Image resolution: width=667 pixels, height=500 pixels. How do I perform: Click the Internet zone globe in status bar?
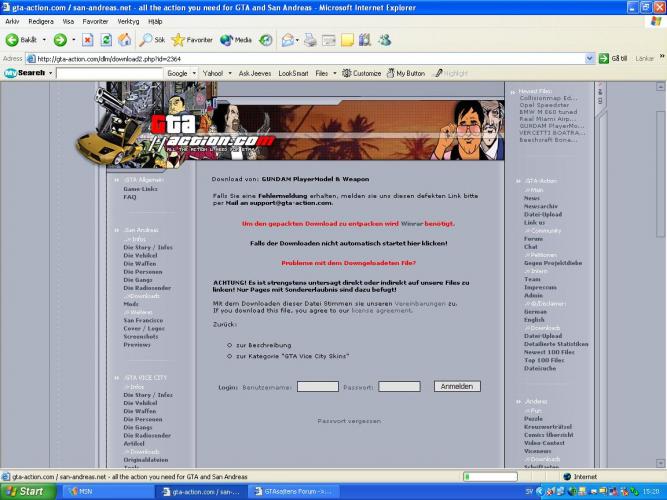pos(567,477)
